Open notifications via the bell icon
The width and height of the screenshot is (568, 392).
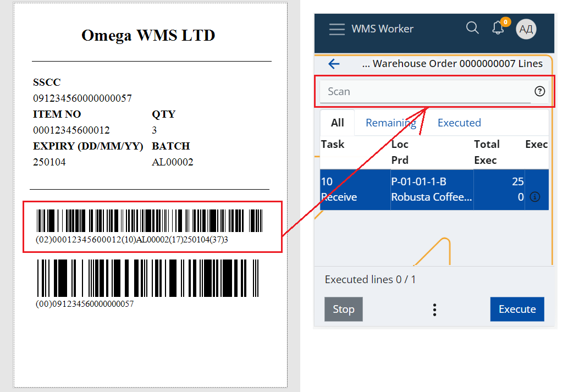click(x=498, y=28)
